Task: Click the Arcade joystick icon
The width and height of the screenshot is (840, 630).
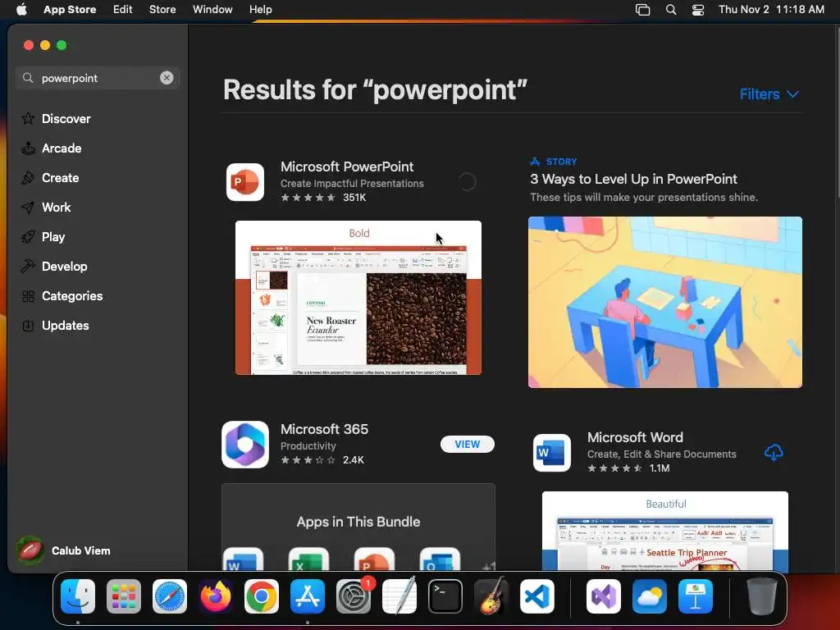Action: click(28, 148)
